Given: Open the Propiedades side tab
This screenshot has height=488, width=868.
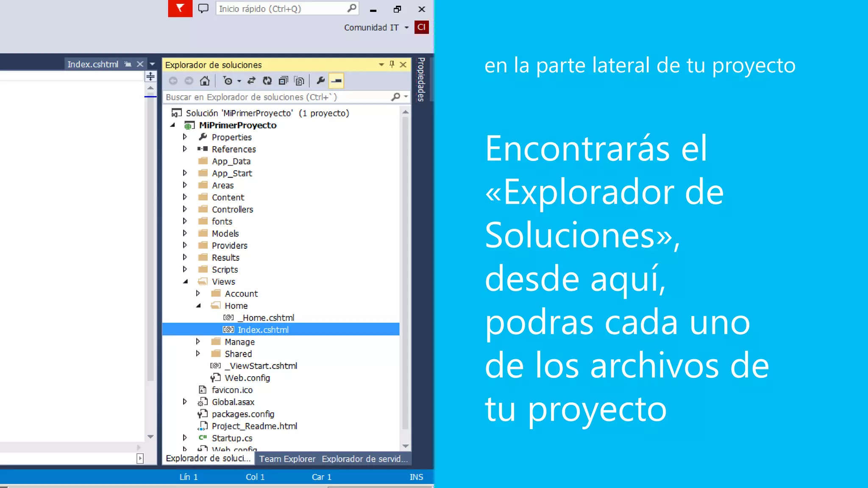Looking at the screenshot, I should click(421, 79).
